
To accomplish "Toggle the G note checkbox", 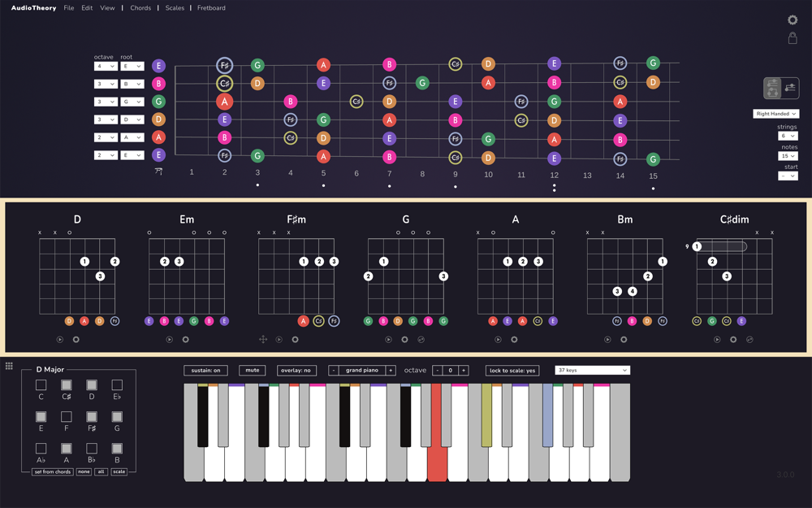I will 117,417.
